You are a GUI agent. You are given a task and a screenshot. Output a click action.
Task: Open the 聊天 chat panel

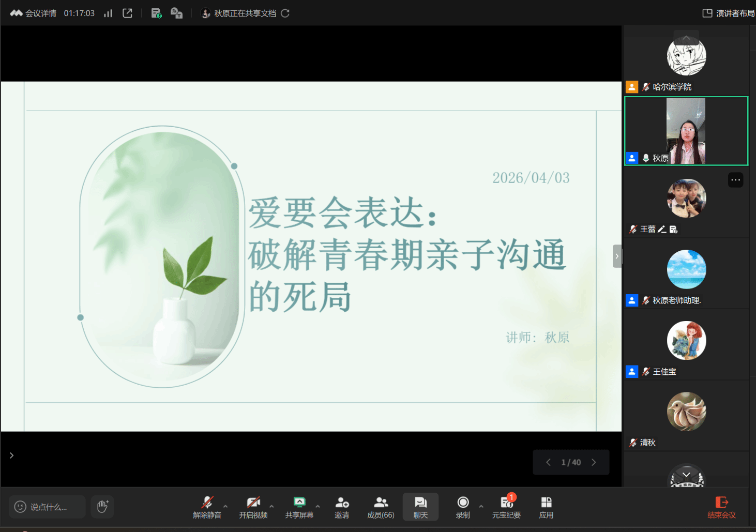tap(420, 507)
